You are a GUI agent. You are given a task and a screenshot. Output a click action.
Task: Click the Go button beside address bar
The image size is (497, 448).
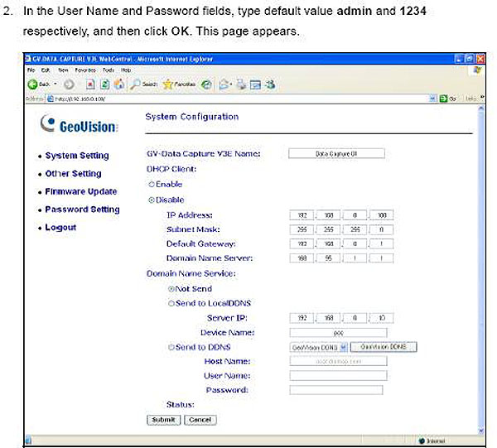tap(448, 99)
